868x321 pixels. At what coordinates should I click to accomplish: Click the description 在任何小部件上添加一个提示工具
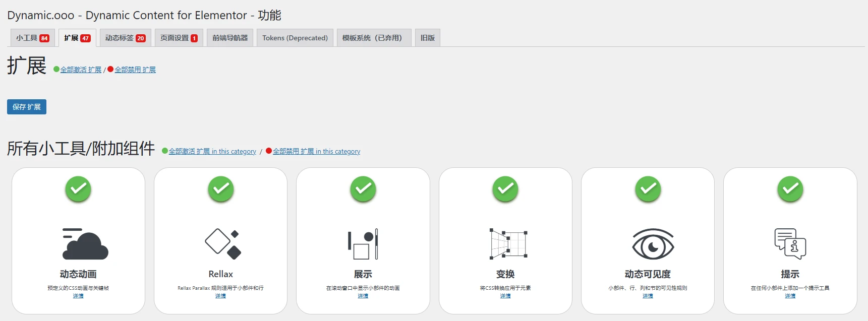[790, 288]
